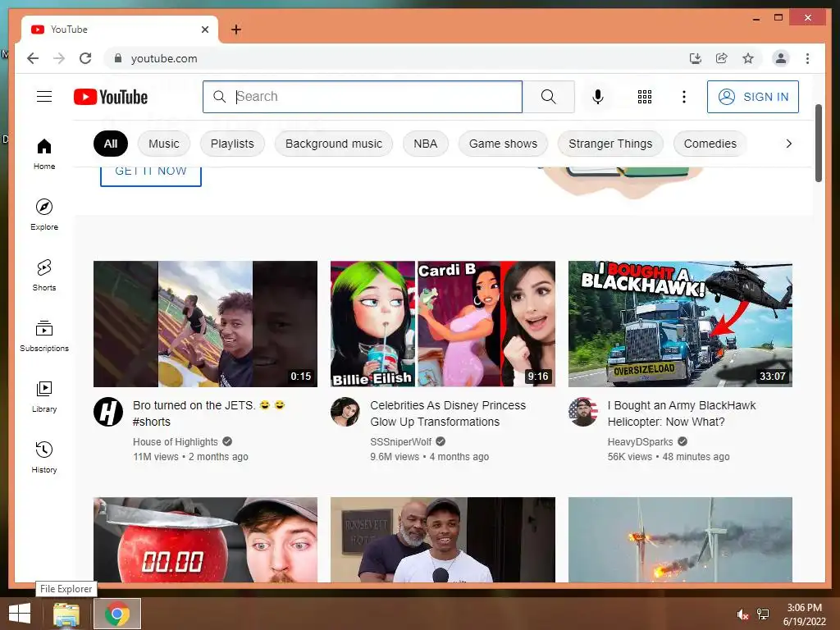Open YouTube settings three-dot menu
This screenshot has width=840, height=630.
click(683, 97)
